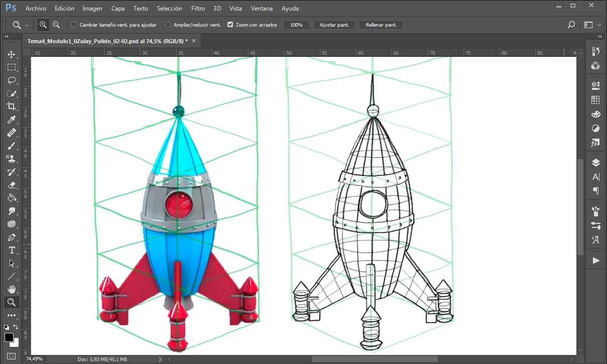607x364 pixels.
Task: Select the Sponge tool
Action: click(12, 224)
